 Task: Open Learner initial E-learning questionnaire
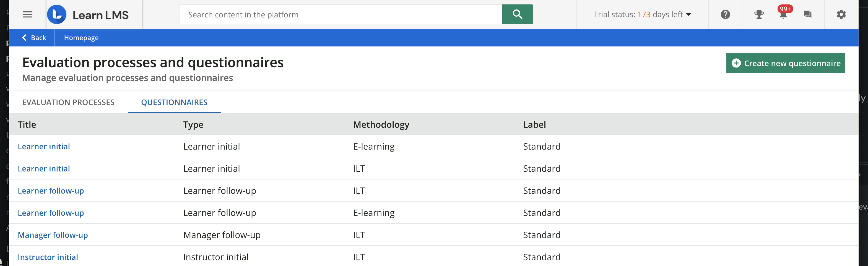point(44,147)
